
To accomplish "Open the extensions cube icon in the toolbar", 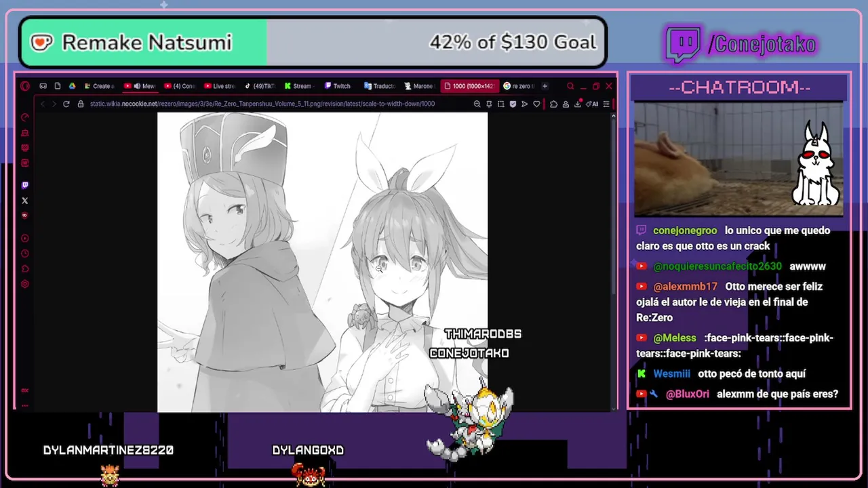I will [x=553, y=104].
